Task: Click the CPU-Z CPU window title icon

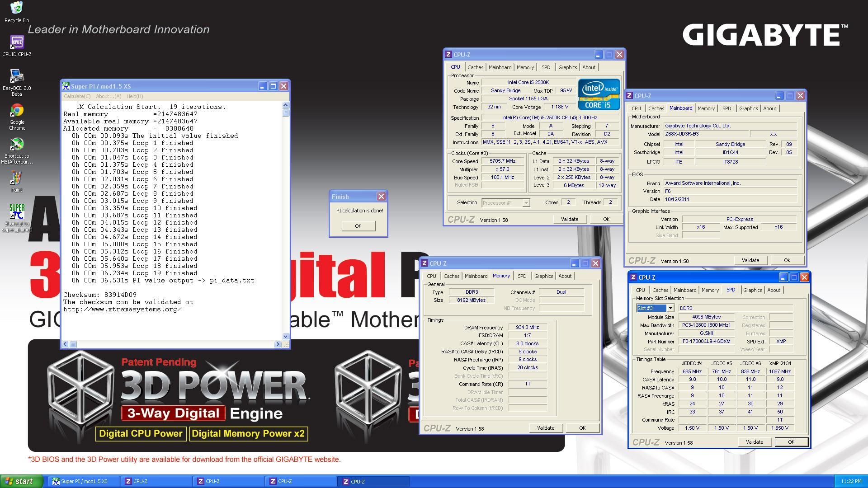Action: (x=448, y=54)
